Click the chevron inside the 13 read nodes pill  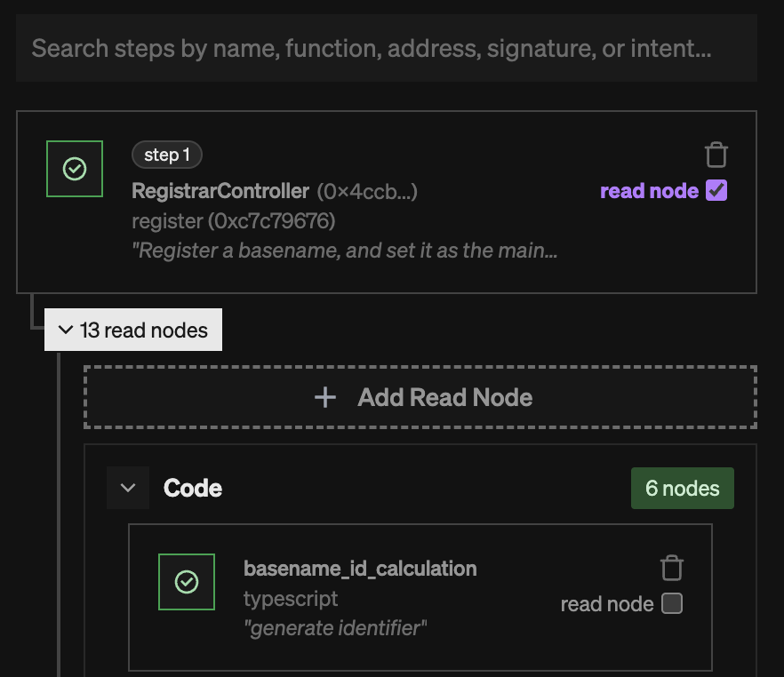pyautogui.click(x=65, y=330)
